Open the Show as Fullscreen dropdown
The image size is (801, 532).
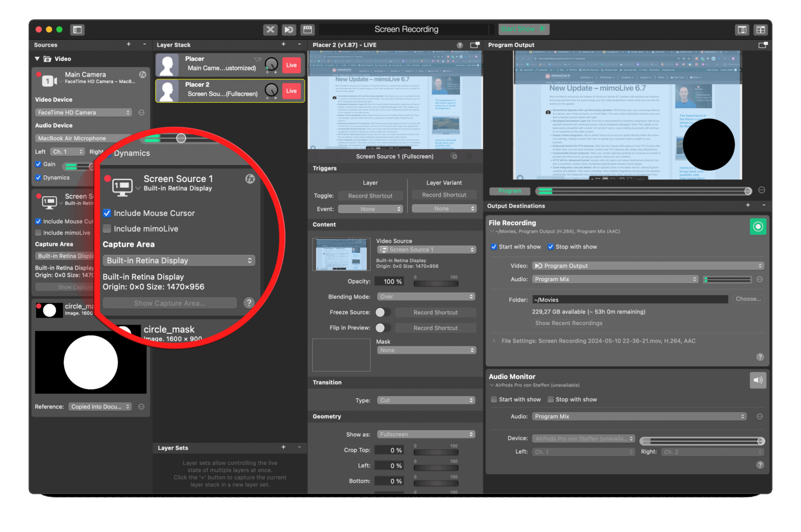pos(426,434)
